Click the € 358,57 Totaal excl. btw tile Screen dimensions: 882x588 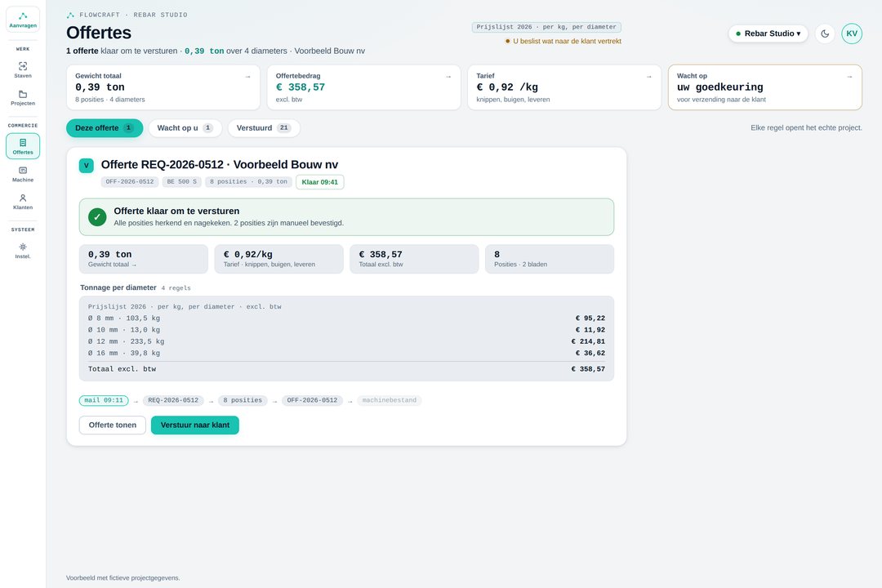[414, 259]
